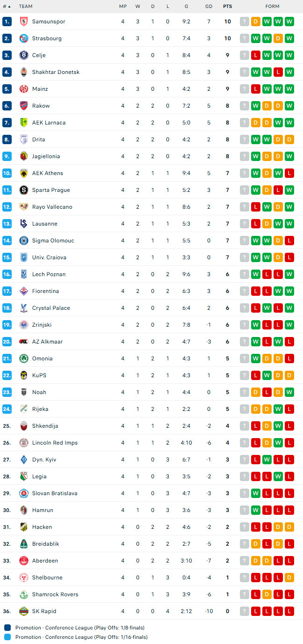Sort standings by GD column header
The width and height of the screenshot is (303, 644).
[209, 7]
